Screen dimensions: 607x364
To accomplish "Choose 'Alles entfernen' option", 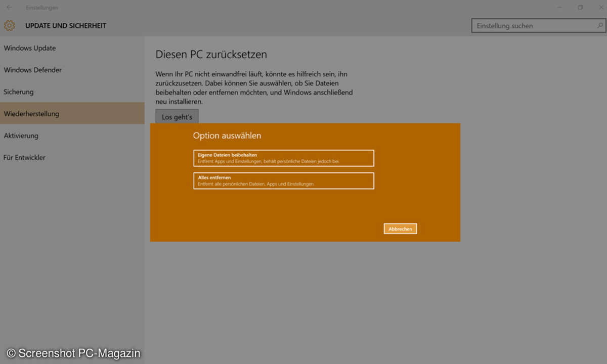I will (x=284, y=181).
